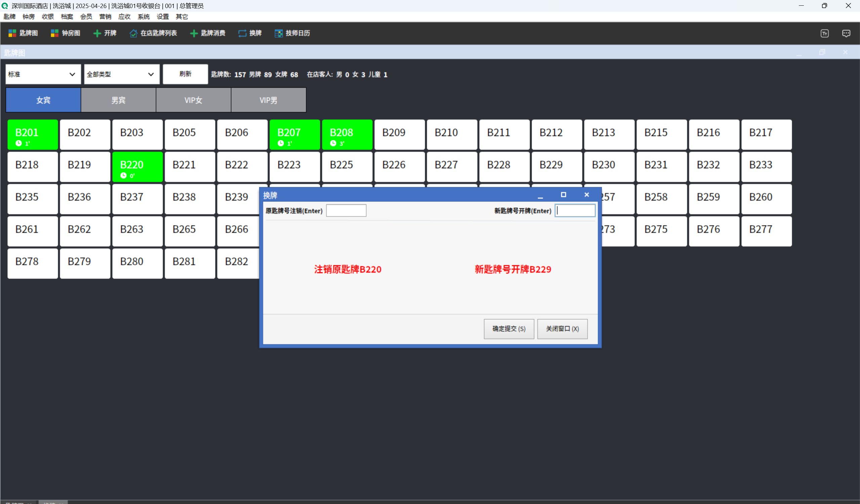860x504 pixels.
Task: Open the 设置 menu
Action: click(163, 17)
